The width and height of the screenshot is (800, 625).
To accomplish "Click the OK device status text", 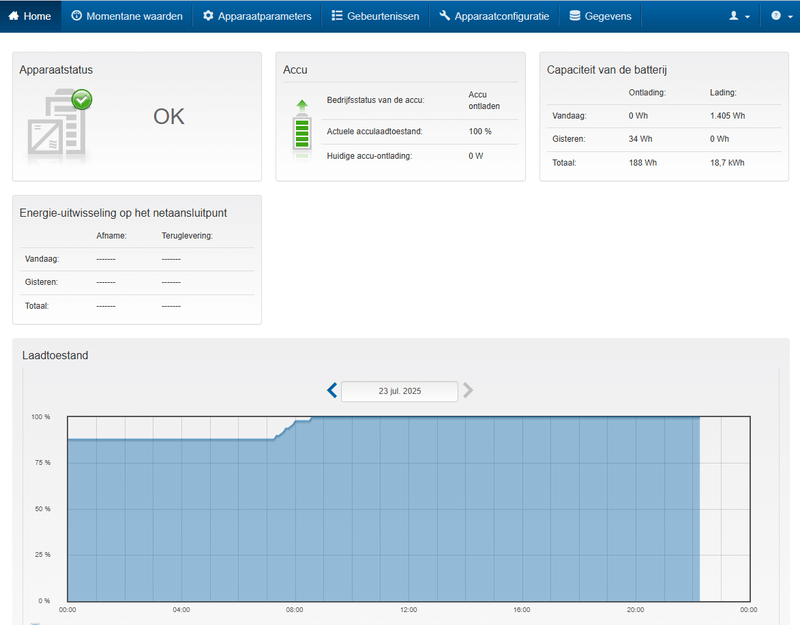I will coord(169,117).
